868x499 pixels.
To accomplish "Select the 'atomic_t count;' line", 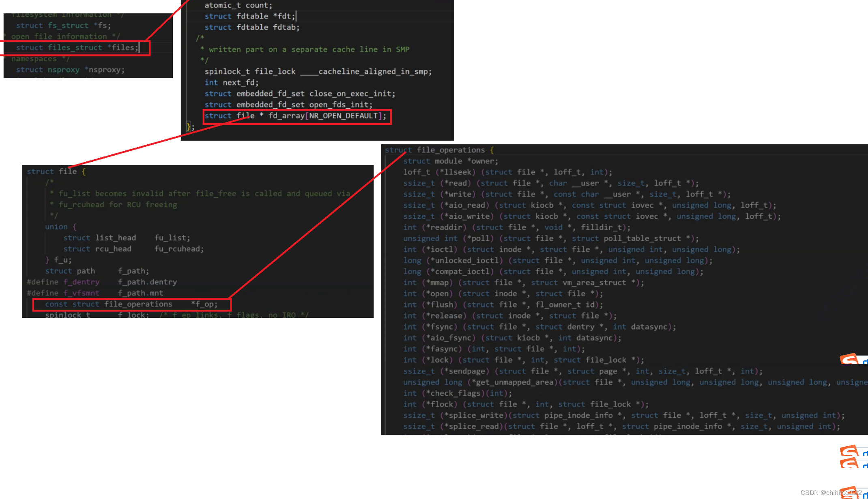I will click(x=238, y=5).
